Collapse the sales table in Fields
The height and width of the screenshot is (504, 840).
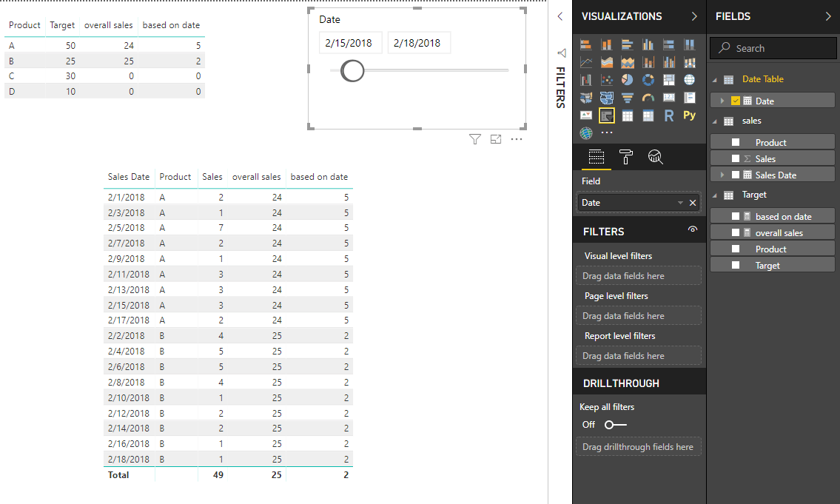[715, 121]
